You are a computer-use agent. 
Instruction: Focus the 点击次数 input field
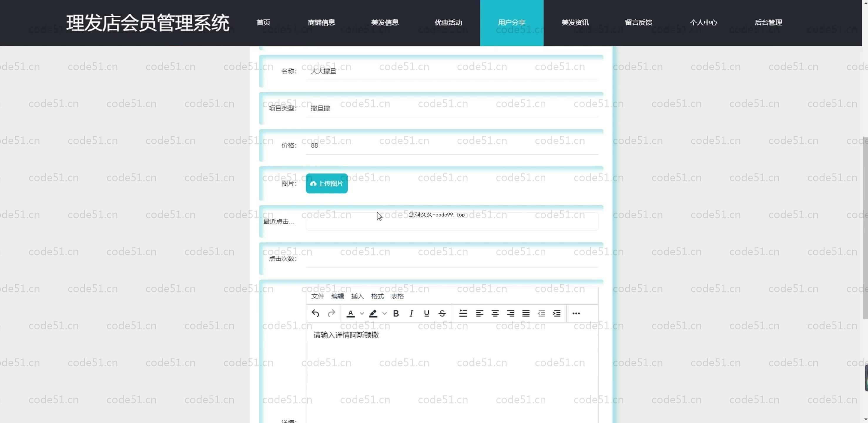pos(452,259)
